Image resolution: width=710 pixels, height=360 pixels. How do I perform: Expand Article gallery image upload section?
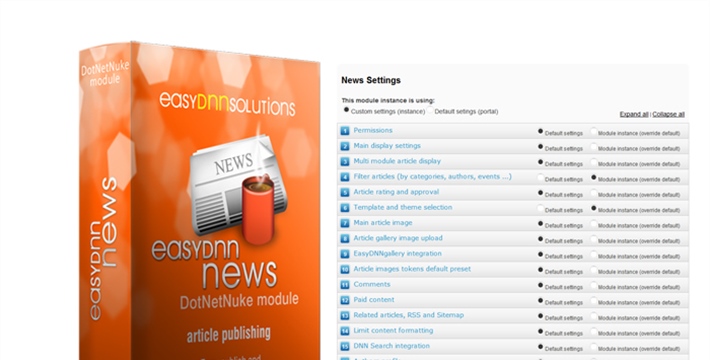[398, 238]
